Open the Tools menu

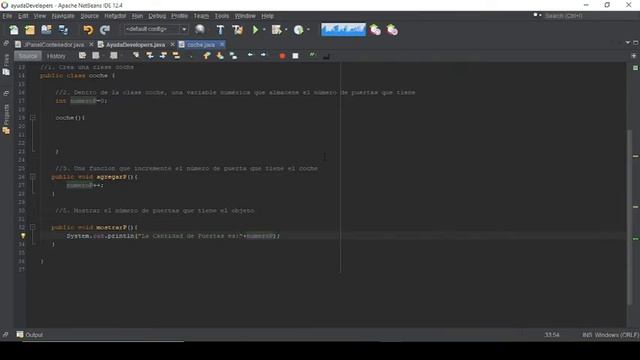tap(222, 16)
